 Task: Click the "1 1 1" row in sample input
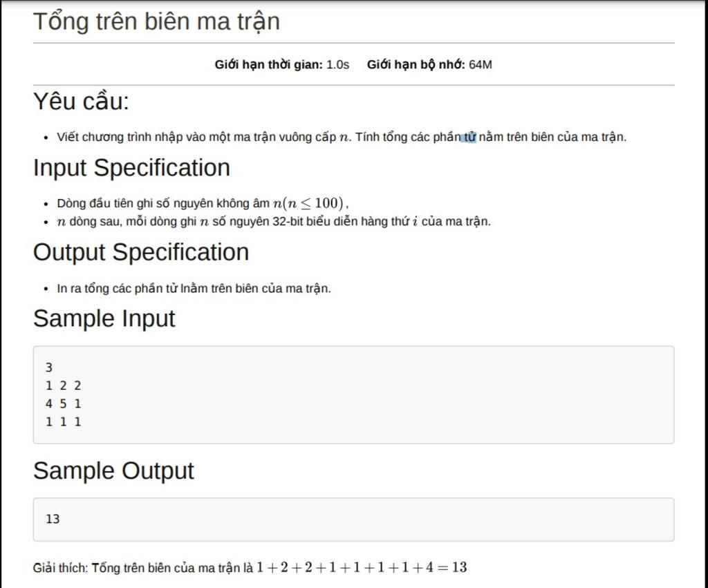tap(63, 421)
